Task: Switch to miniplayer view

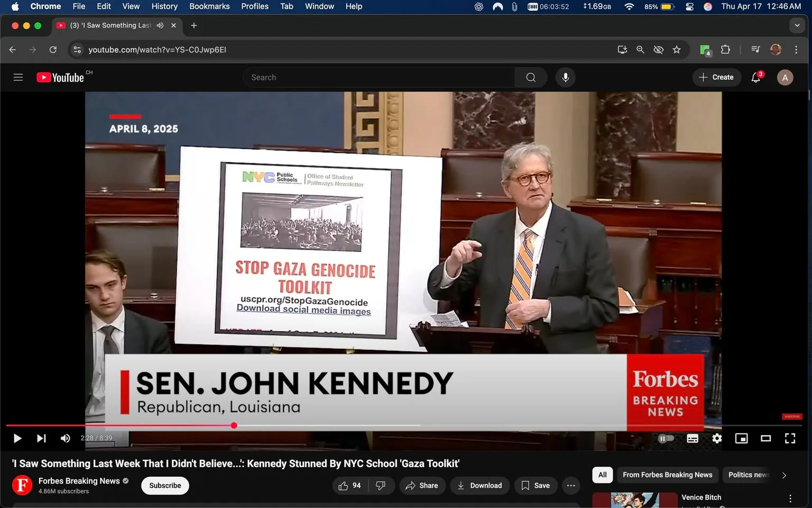Action: (x=741, y=438)
